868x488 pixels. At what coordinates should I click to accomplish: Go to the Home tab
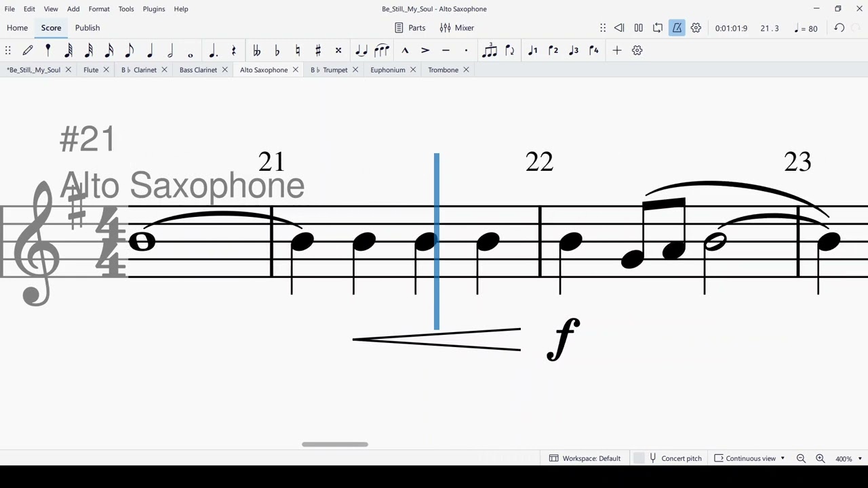(17, 28)
